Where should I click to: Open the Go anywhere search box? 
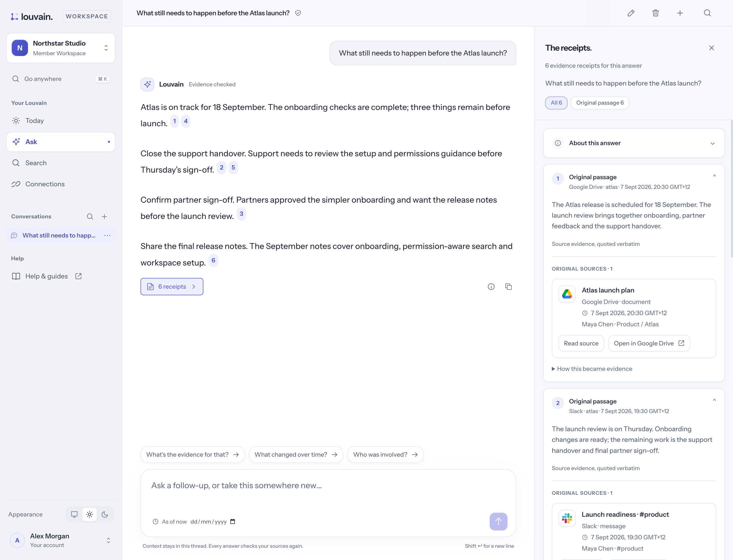tap(61, 79)
